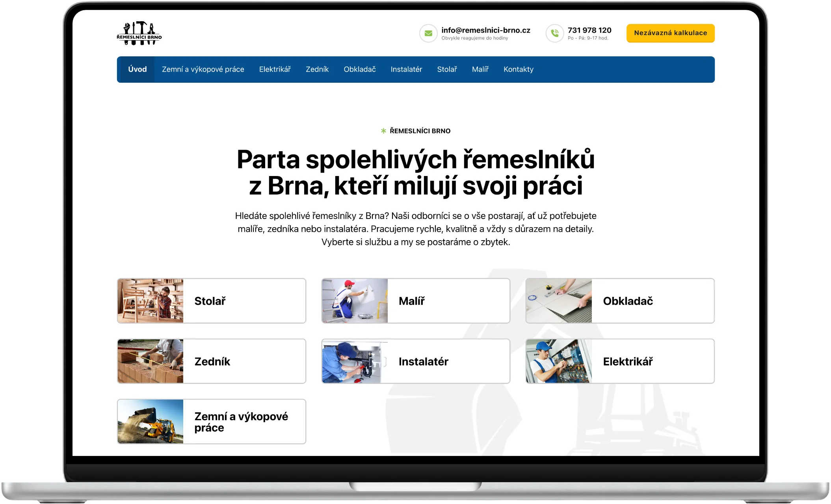Click the ŘEMESLNÍCI BRNO subtitle above headline
This screenshot has height=504, width=831.
tap(420, 131)
